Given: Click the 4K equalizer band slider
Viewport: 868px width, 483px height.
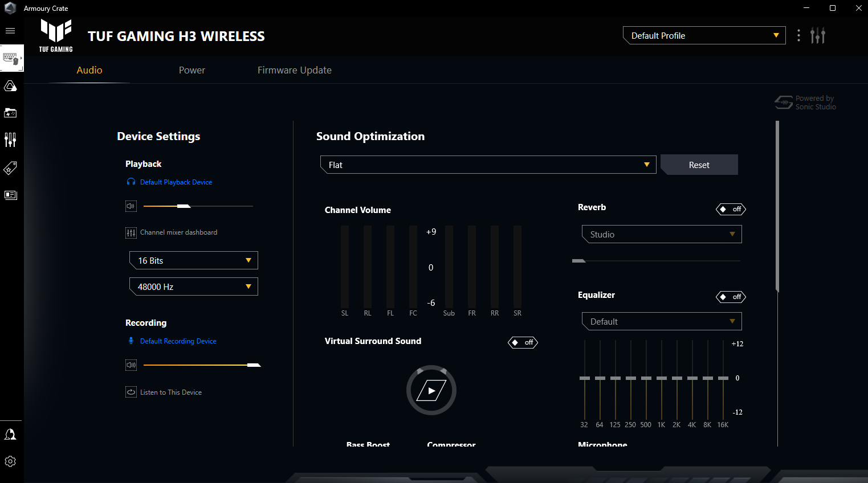Looking at the screenshot, I should (x=692, y=378).
